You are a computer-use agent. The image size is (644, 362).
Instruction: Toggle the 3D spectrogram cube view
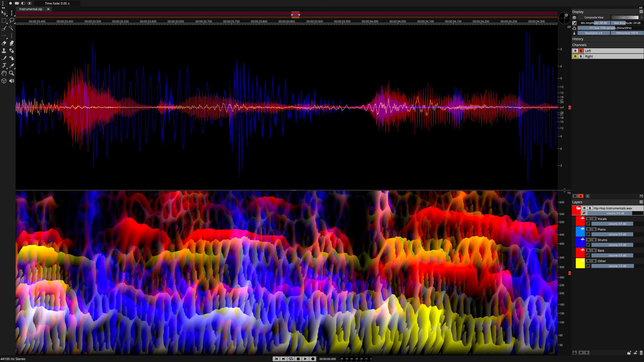pos(4,81)
